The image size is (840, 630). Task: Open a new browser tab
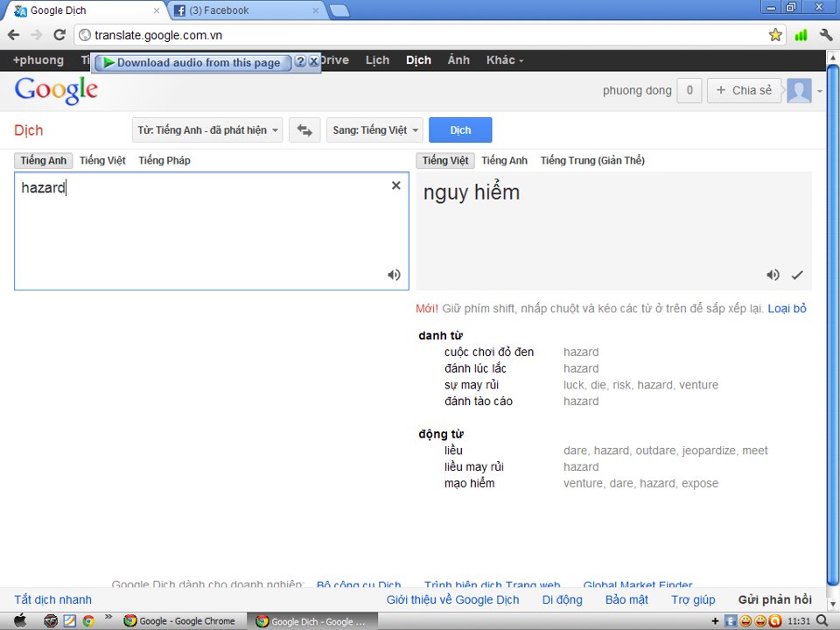tap(339, 10)
